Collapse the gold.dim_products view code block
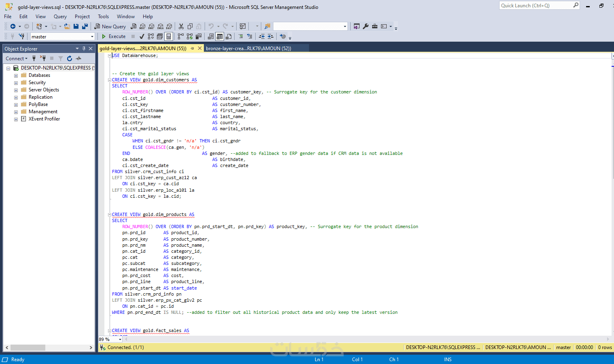 109,215
